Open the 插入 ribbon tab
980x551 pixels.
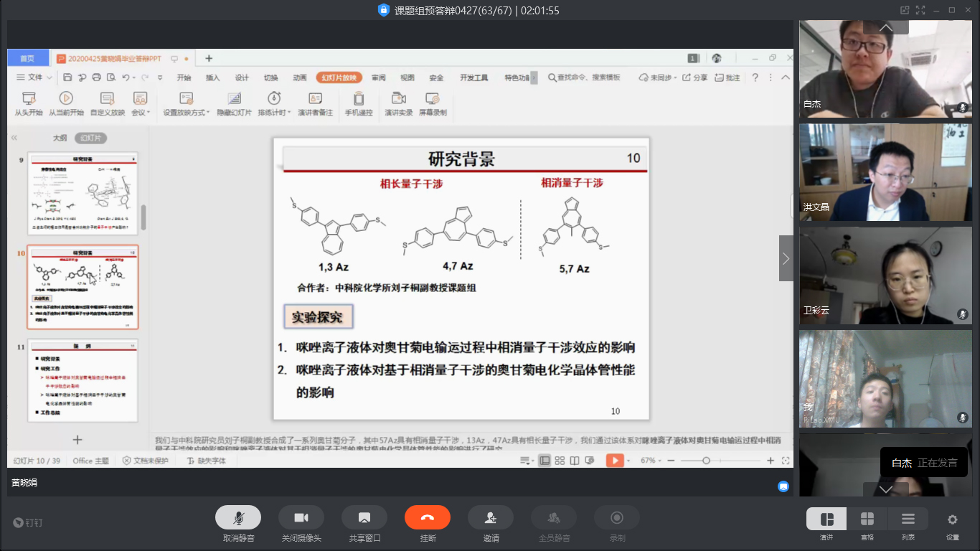click(212, 77)
